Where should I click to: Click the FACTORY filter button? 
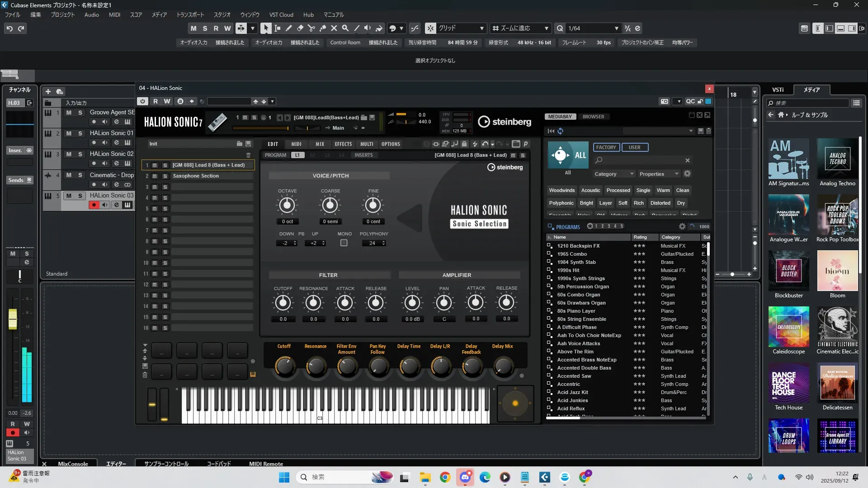606,147
